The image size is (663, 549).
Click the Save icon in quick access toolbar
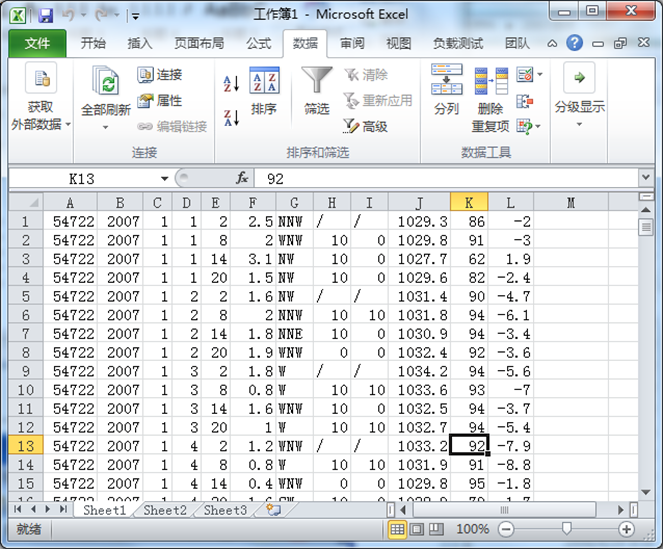pyautogui.click(x=45, y=15)
